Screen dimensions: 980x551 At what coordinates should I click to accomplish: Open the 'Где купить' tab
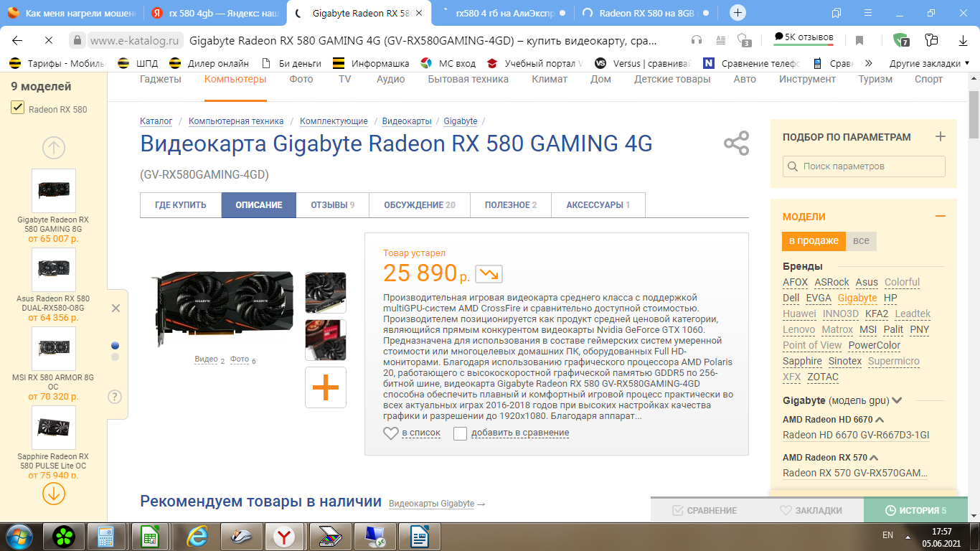point(181,205)
